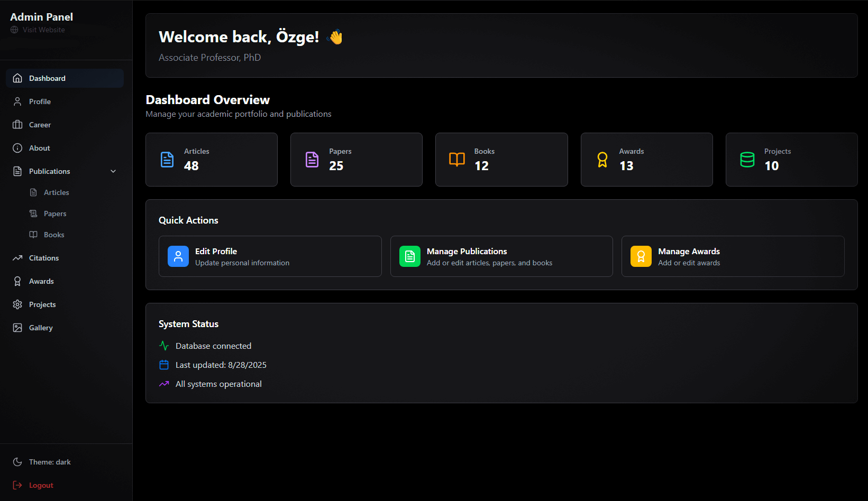Select the Papers 25 stat card
Screen dimensions: 868x501
357,160
